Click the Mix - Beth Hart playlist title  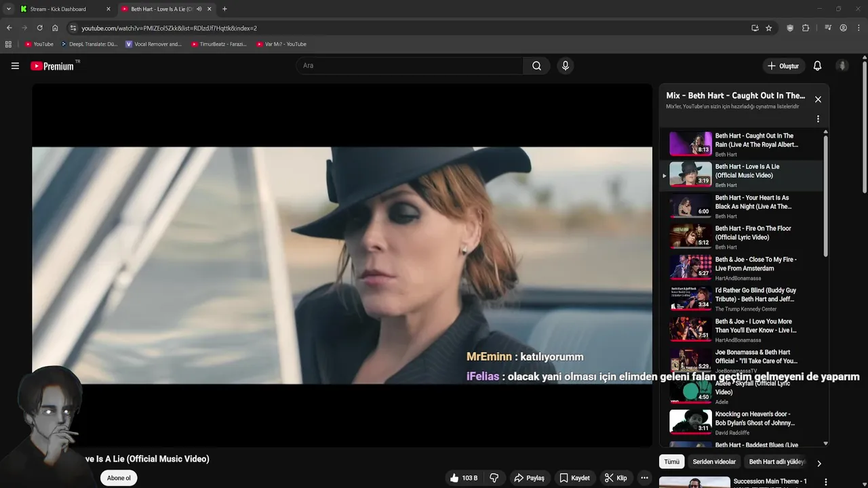[x=735, y=96]
